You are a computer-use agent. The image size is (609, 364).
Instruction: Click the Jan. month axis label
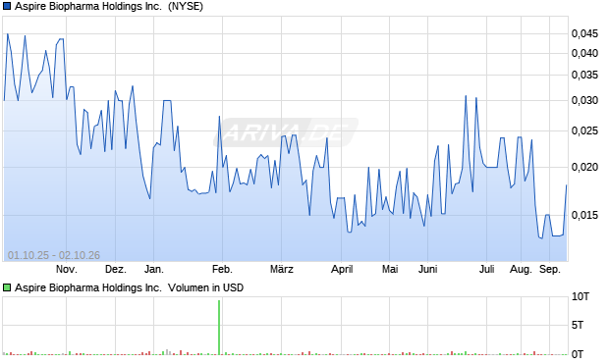(x=154, y=269)
